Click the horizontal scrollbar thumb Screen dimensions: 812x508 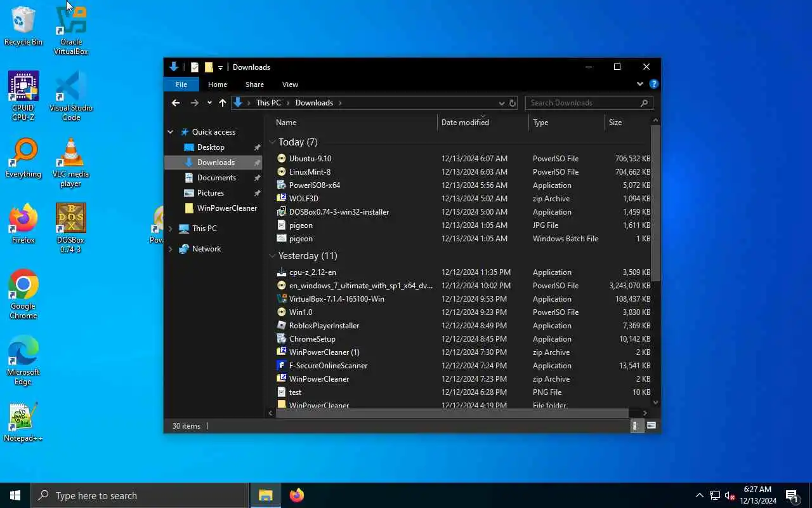452,413
